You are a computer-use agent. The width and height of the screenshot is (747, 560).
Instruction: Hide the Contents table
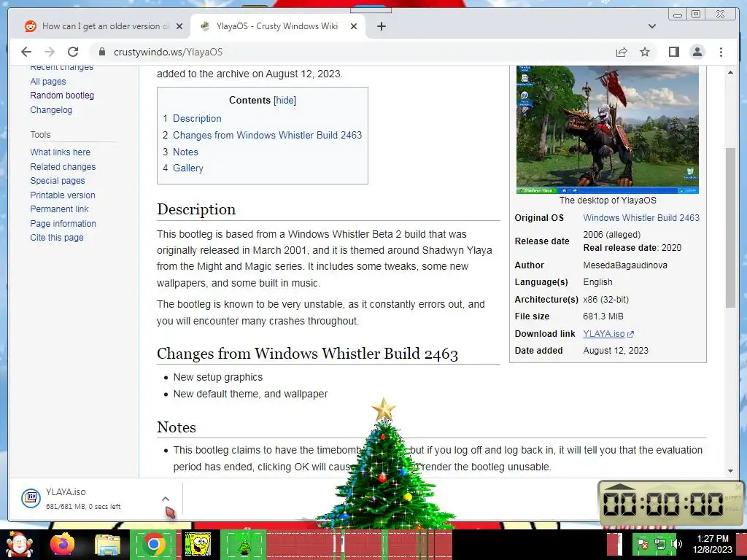click(285, 100)
